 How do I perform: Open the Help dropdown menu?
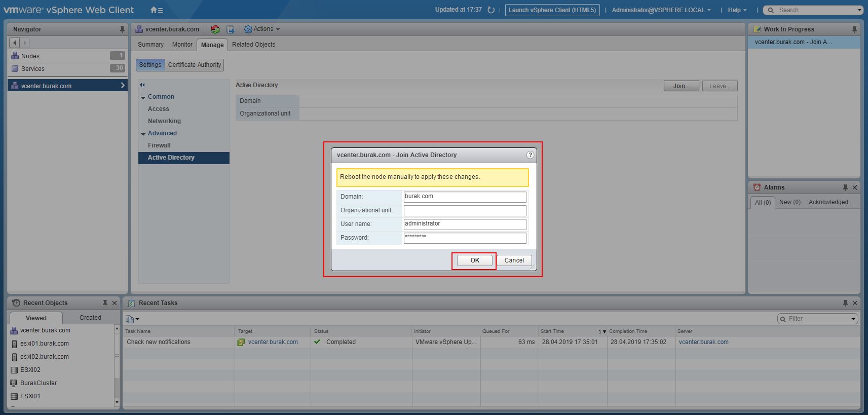coord(737,10)
